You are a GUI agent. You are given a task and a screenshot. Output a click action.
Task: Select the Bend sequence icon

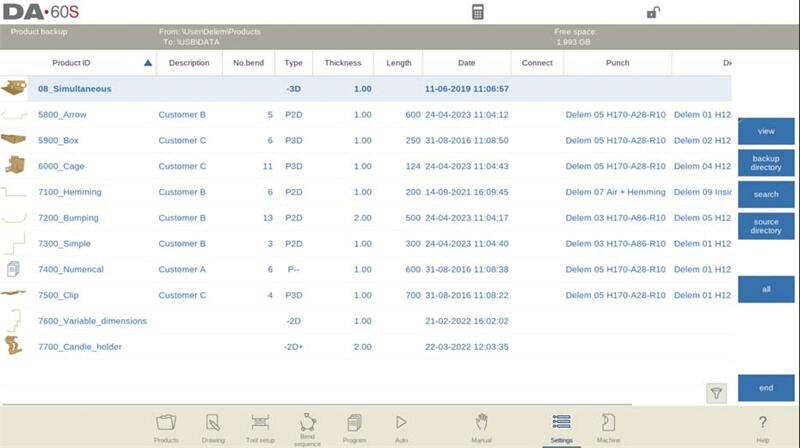point(307,427)
